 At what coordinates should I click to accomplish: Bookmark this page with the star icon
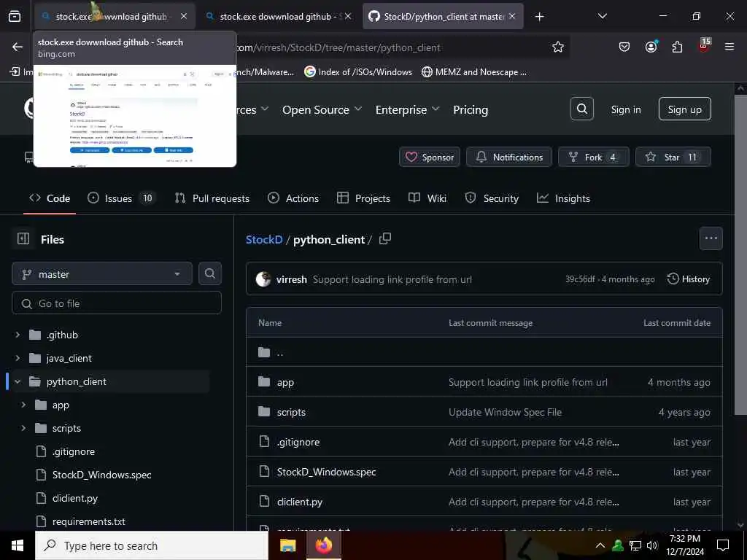[558, 47]
